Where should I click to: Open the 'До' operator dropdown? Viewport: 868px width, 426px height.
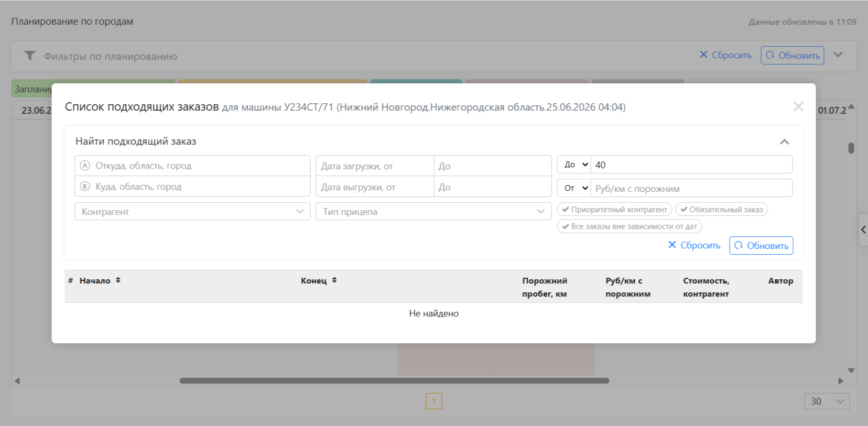click(x=574, y=165)
